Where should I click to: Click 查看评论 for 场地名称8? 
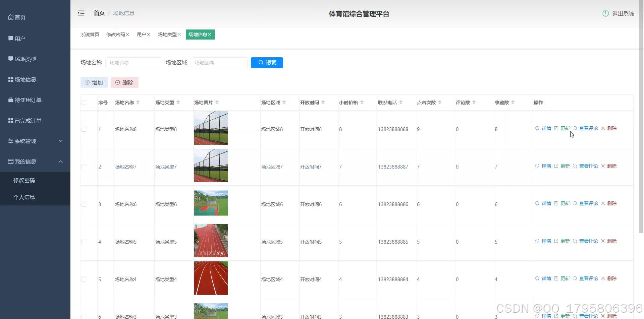585,128
